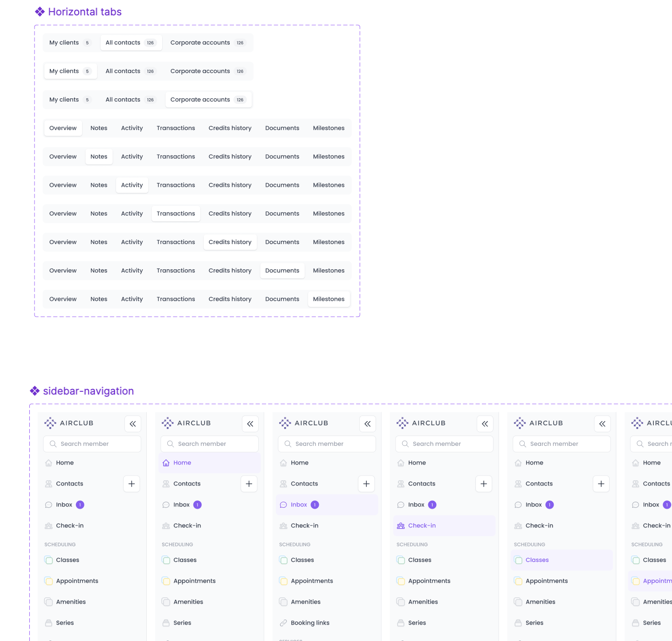Click the diamond icon next to Horizontal tabs heading
This screenshot has height=641, width=672.
click(x=40, y=12)
